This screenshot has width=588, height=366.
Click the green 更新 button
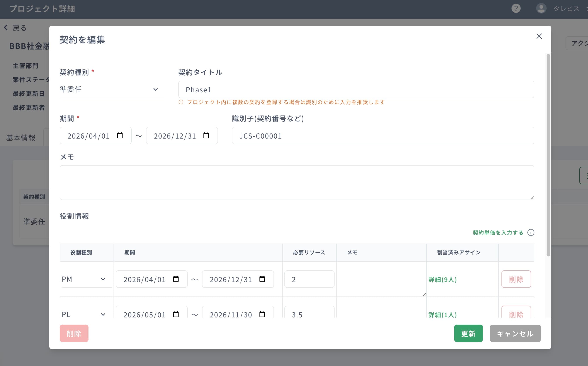pyautogui.click(x=468, y=333)
